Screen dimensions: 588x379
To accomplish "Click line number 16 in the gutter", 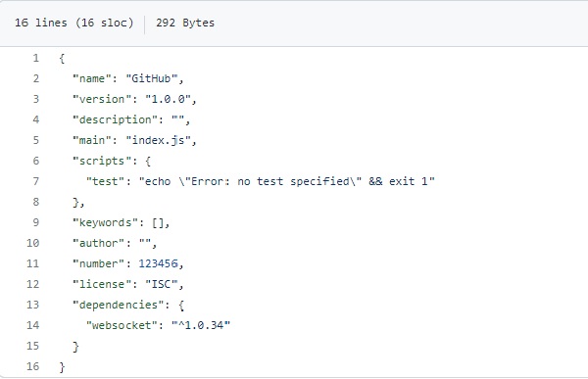I will (x=32, y=366).
